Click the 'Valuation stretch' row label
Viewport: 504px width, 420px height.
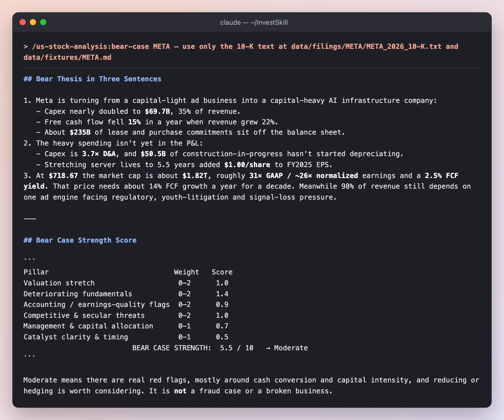59,283
